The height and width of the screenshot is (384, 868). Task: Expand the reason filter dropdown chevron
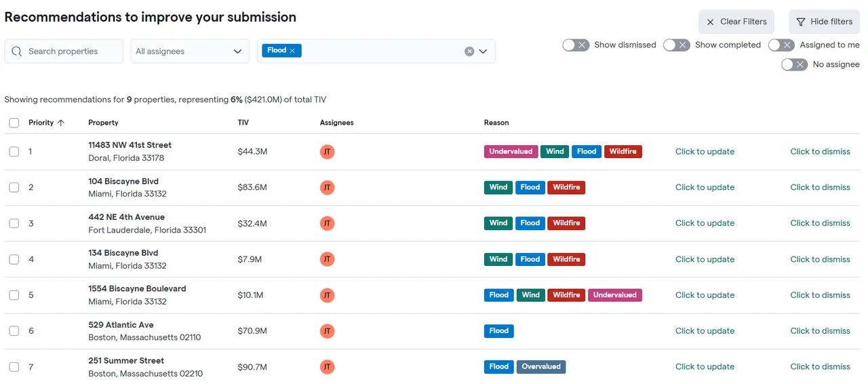click(x=484, y=51)
